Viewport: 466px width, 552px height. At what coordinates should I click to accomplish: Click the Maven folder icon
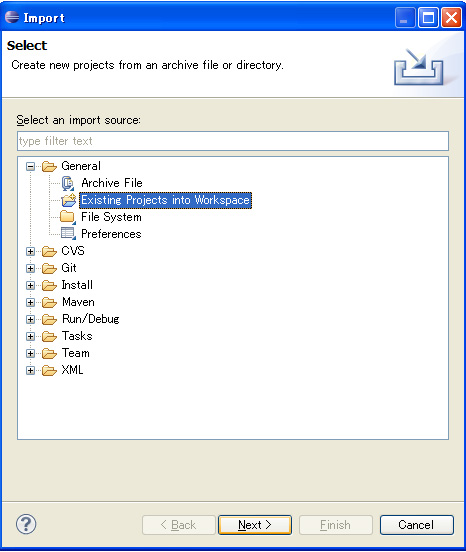click(49, 302)
